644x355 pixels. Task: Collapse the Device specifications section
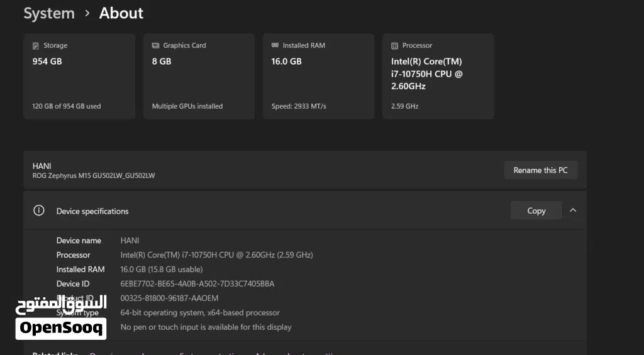point(573,210)
